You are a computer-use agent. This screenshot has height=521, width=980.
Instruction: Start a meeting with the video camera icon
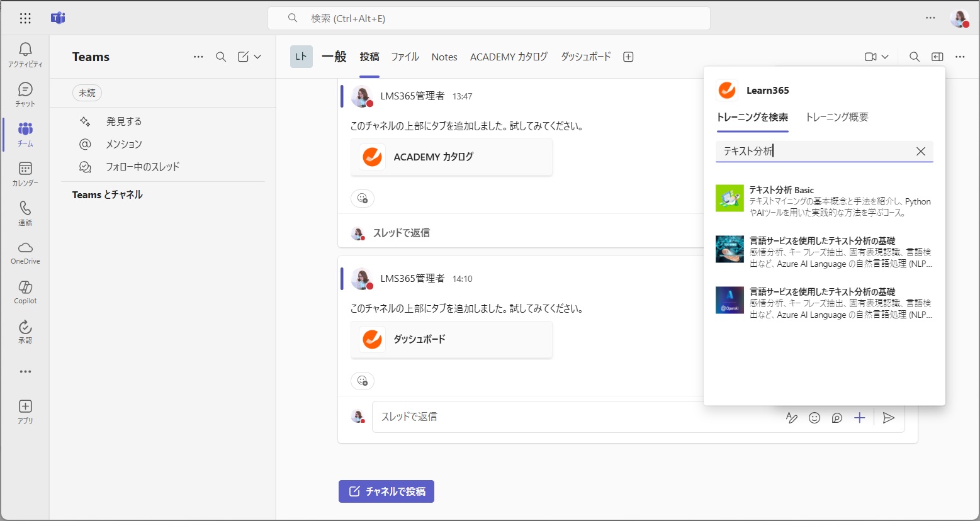(x=870, y=57)
